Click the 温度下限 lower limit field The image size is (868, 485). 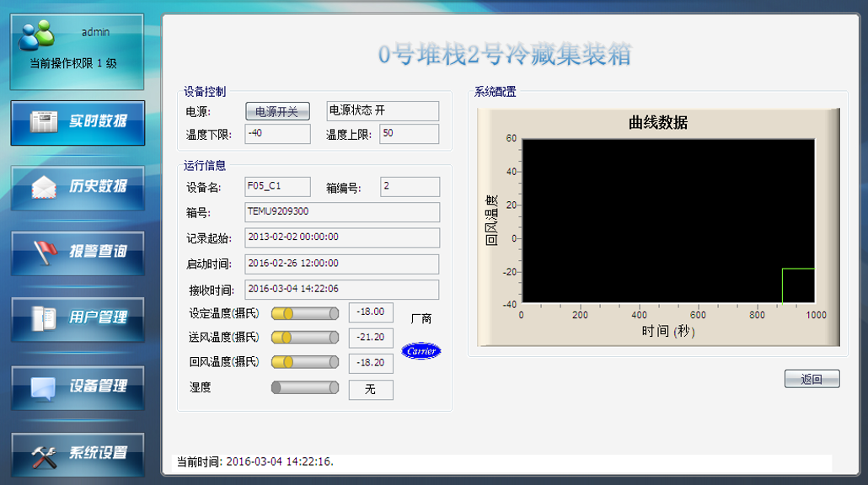tap(276, 134)
